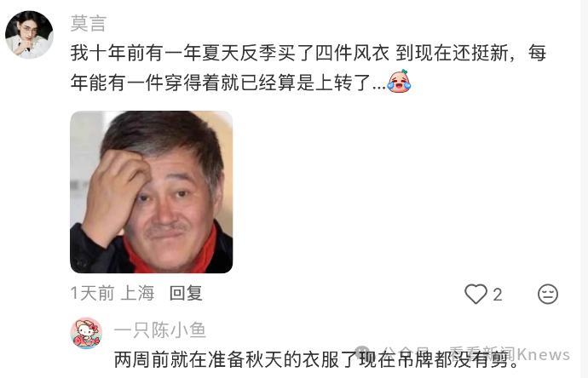Screen dimensions: 588x378
Task: Tap the like count number 2
Action: point(498,295)
